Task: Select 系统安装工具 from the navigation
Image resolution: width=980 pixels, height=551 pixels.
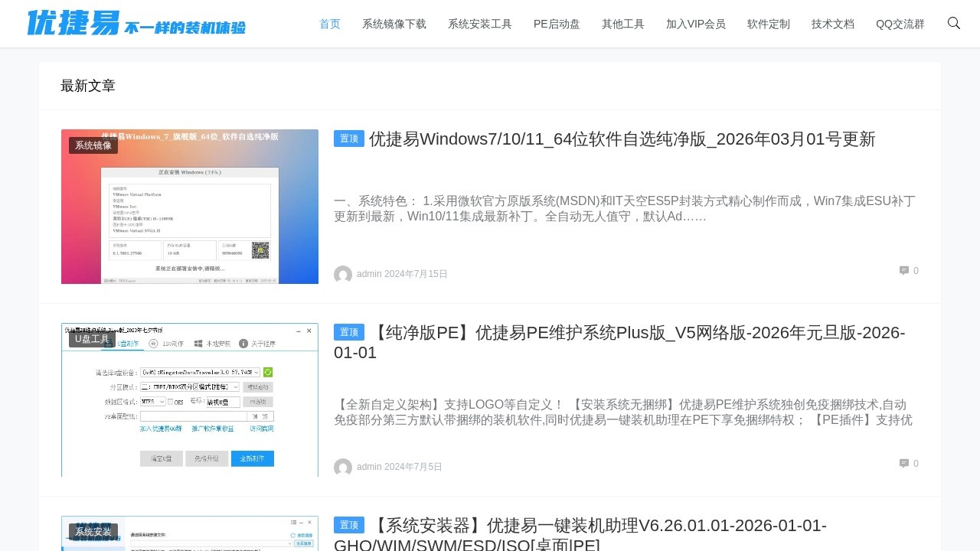Action: point(480,24)
